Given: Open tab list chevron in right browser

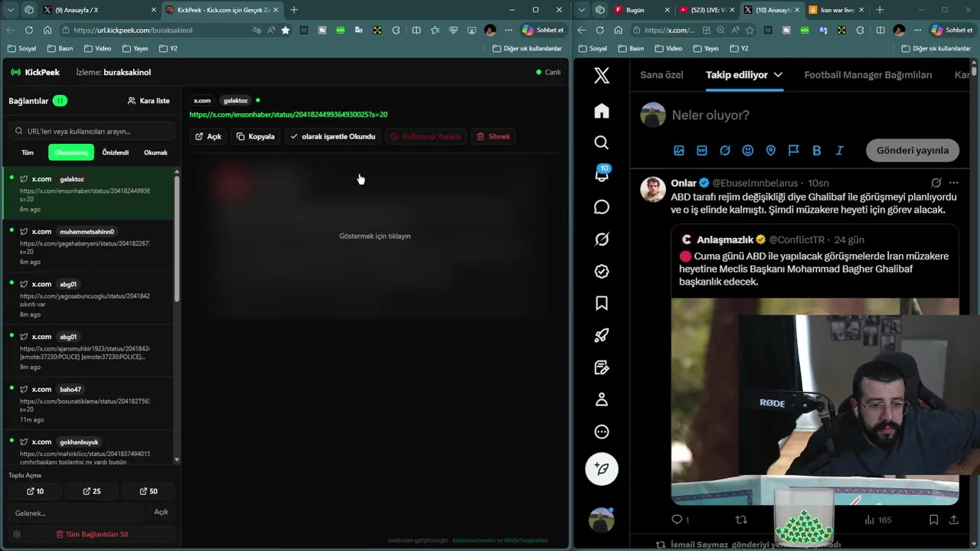Looking at the screenshot, I should (x=582, y=10).
